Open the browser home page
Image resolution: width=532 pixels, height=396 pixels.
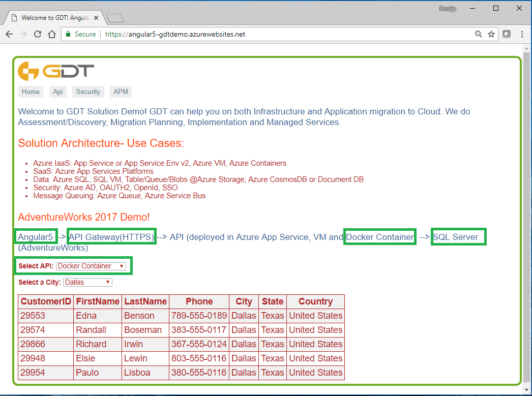tap(52, 34)
